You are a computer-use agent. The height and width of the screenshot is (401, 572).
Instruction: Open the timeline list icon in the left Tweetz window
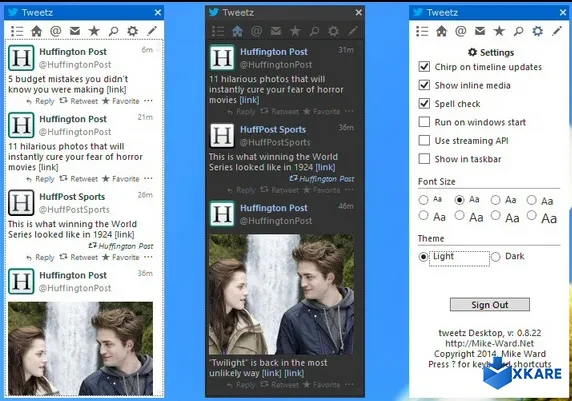pos(17,31)
